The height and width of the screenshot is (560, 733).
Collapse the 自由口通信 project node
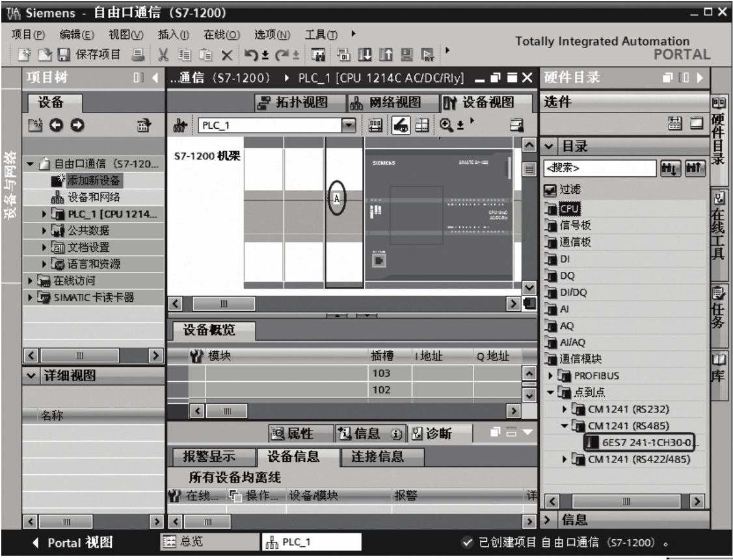[31, 164]
